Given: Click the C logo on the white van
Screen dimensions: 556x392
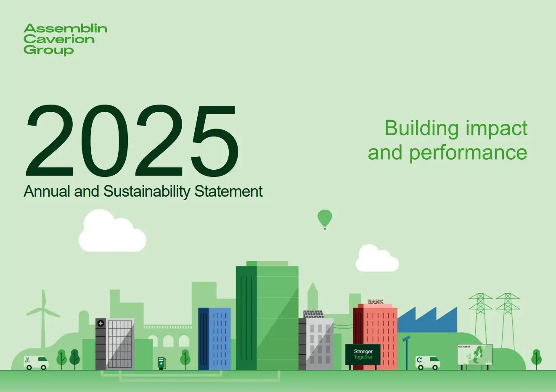Looking at the screenshot, I should click(x=420, y=359).
